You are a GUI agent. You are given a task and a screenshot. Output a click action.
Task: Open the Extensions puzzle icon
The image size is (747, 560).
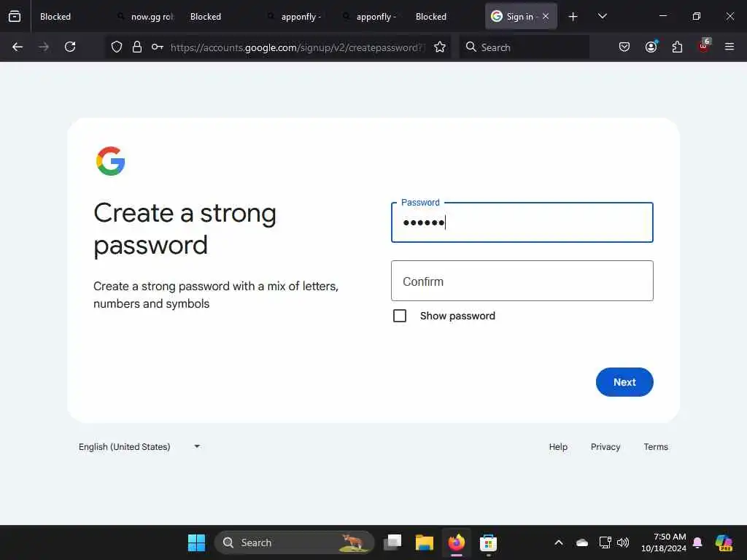coord(677,47)
